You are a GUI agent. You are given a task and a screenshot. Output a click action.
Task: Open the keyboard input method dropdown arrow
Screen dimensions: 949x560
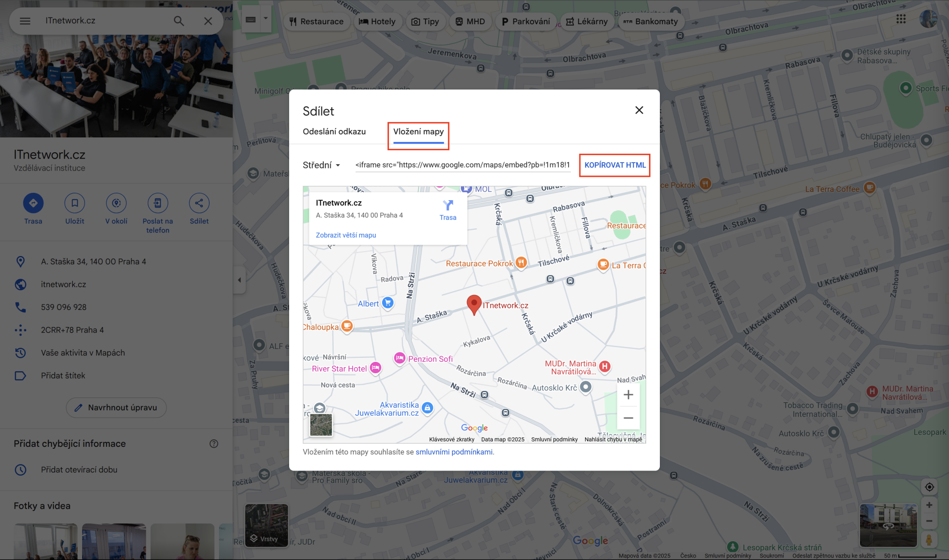[265, 17]
